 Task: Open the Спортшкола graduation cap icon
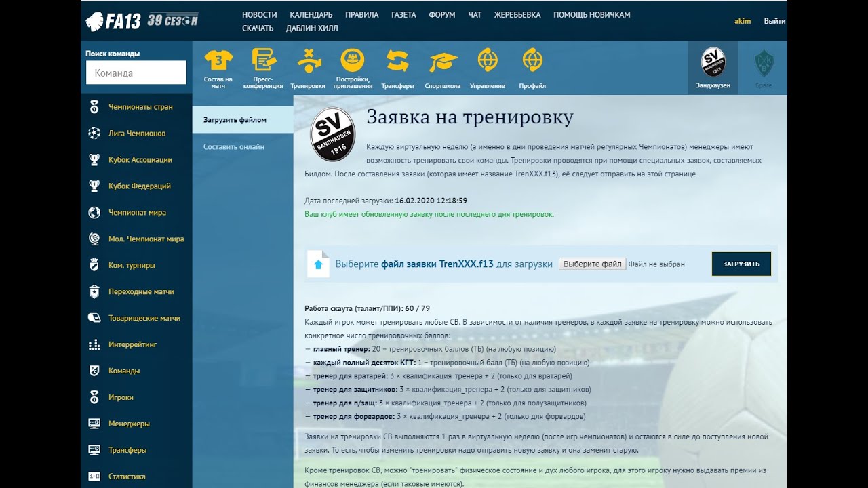(443, 62)
